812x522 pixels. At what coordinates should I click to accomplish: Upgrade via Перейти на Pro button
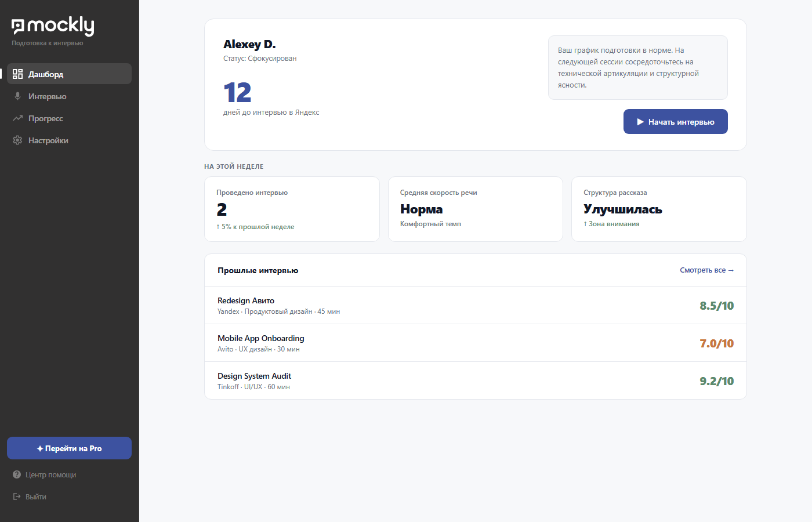[x=69, y=448]
